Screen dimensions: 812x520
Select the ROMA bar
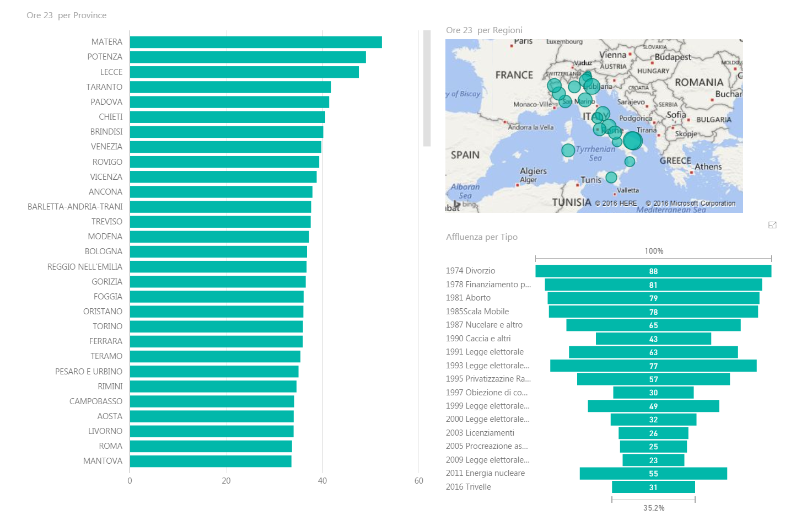pyautogui.click(x=211, y=446)
